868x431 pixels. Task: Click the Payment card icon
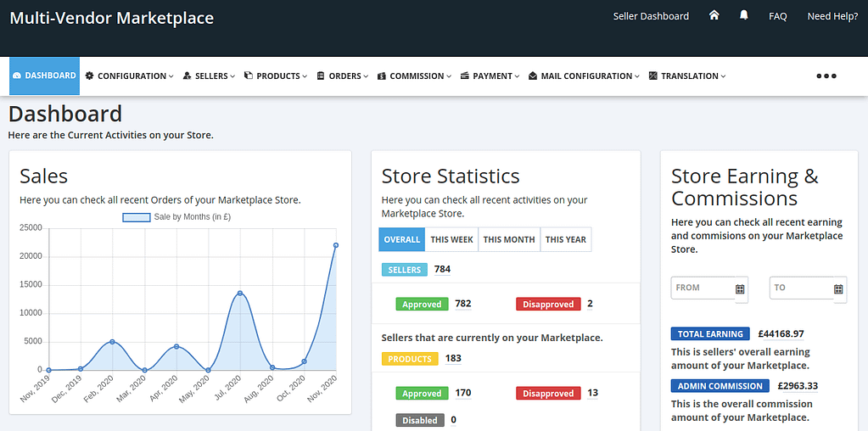[x=464, y=76]
